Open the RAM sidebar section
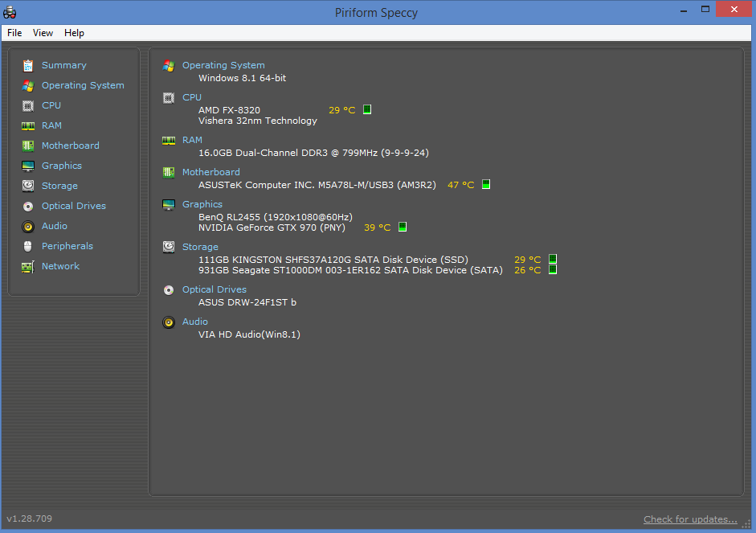 click(x=51, y=125)
